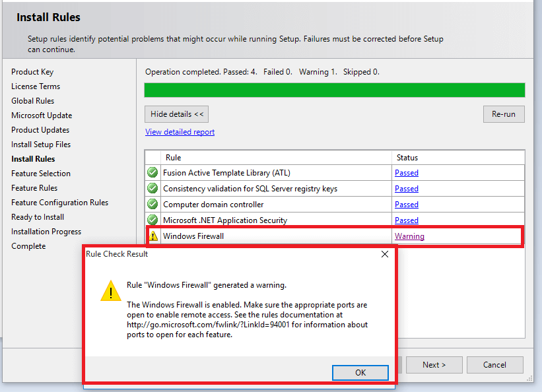The image size is (542, 392).
Task: Click the Rule column header
Action: [173, 158]
